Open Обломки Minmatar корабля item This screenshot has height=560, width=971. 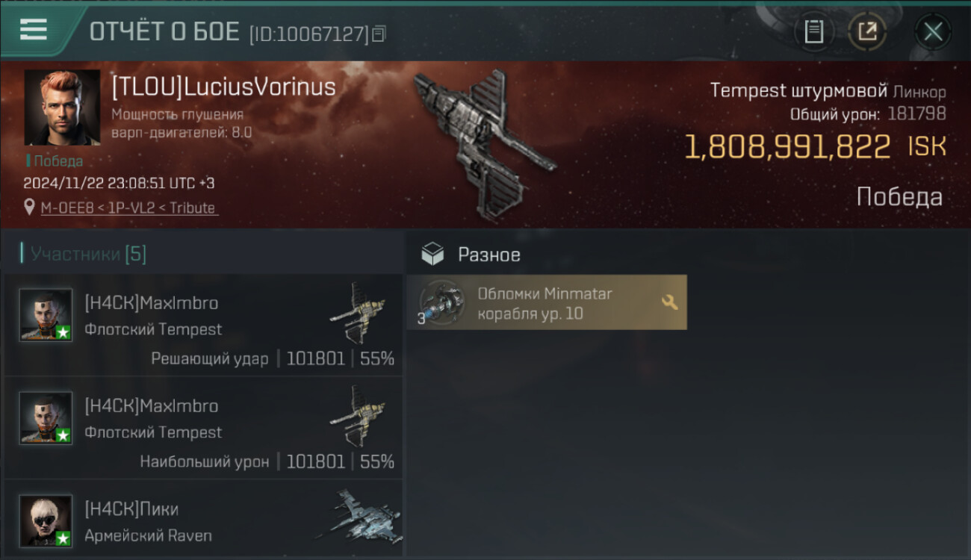coord(547,302)
